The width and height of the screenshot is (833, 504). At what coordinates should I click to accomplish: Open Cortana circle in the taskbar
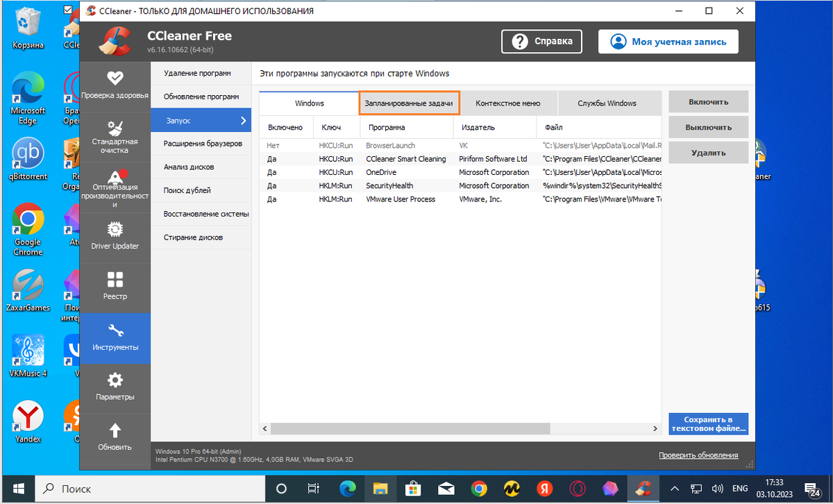(x=281, y=489)
